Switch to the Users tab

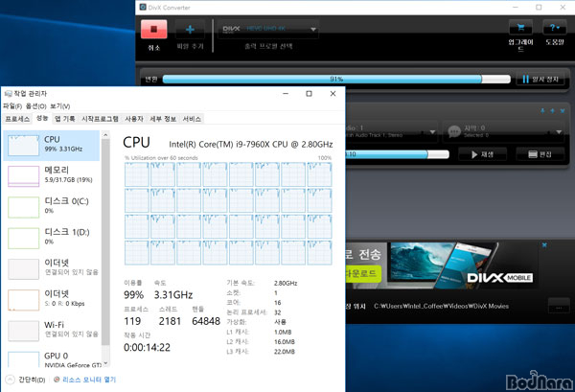point(134,119)
